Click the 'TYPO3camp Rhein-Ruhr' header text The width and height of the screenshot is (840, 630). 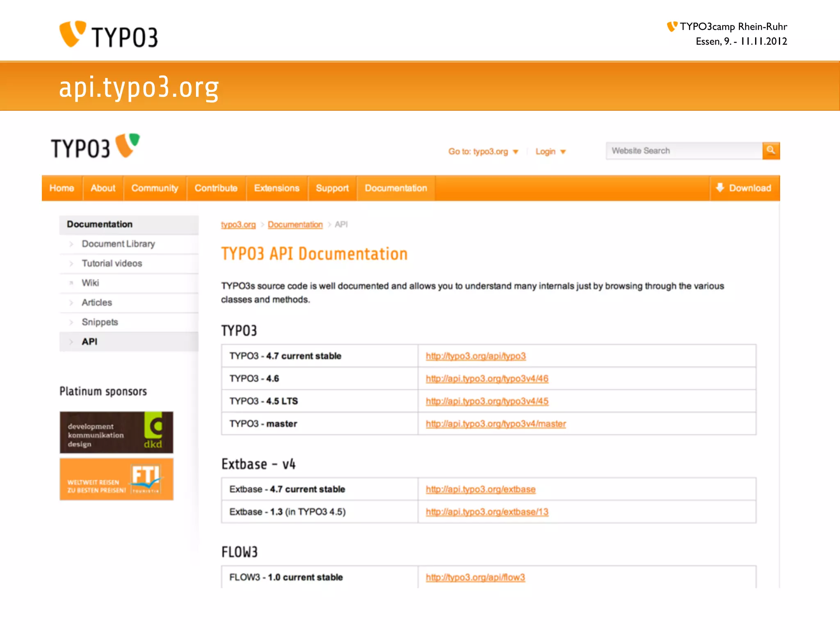[733, 27]
